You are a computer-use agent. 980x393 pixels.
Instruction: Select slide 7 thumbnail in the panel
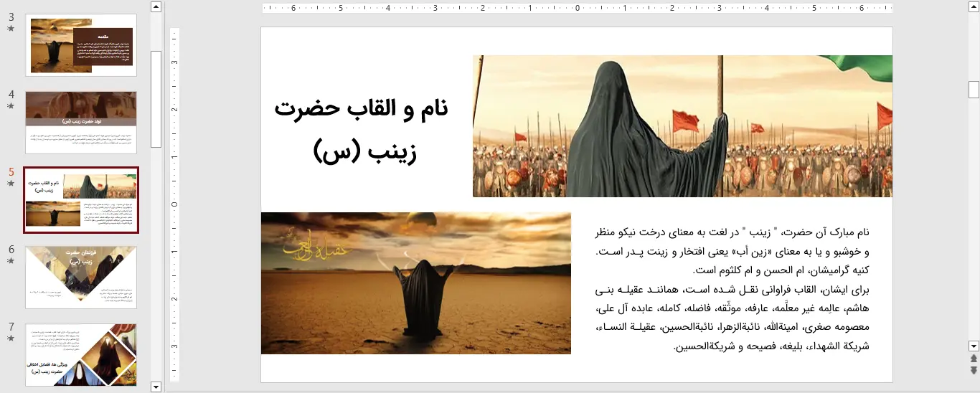coord(81,355)
